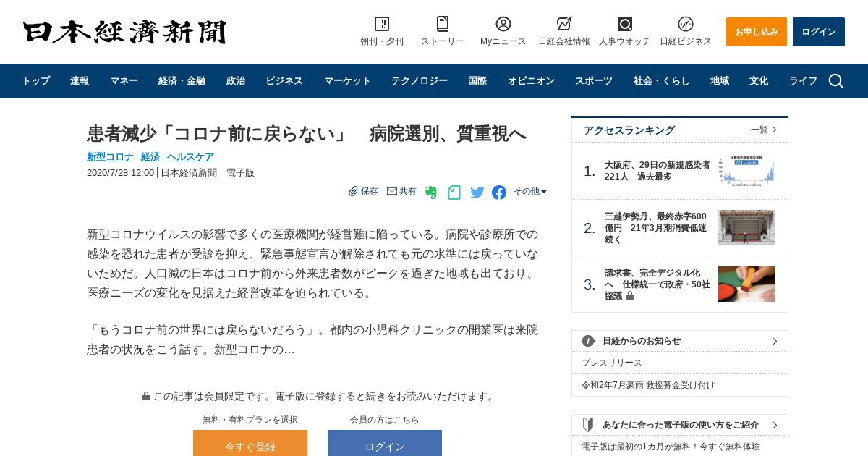Screen dimensions: 868x456
Task: Share article on Twitter
Action: [477, 192]
